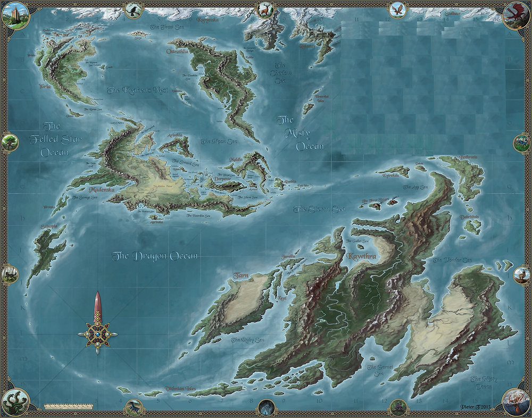This screenshot has height=418, width=532.
Task: Select the eagle medallion near Suddland
Action: tap(398, 10)
